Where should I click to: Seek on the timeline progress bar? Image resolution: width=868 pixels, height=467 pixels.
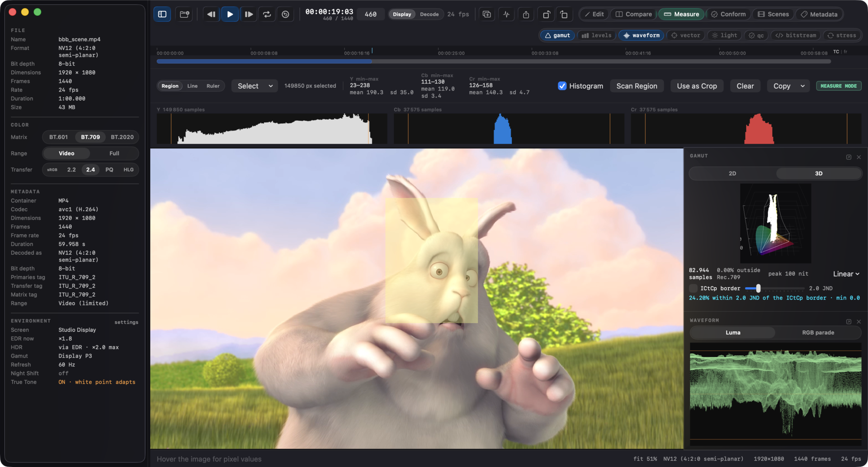(494, 61)
